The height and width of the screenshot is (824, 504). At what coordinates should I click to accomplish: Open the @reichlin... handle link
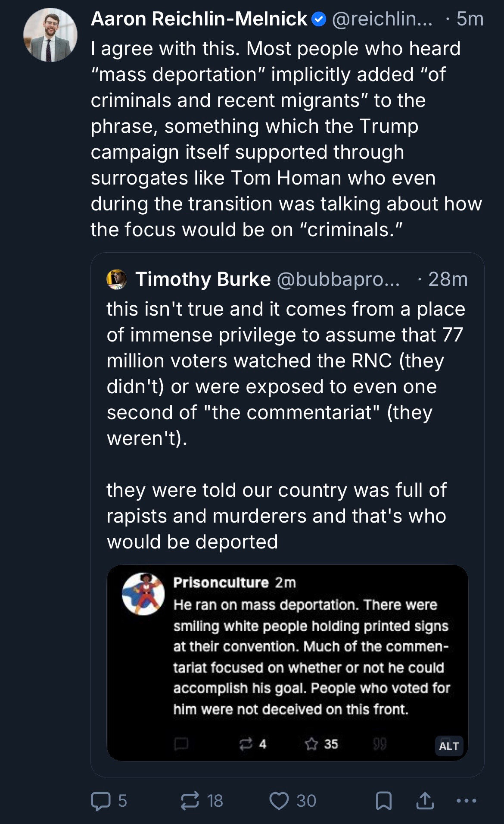(x=382, y=19)
